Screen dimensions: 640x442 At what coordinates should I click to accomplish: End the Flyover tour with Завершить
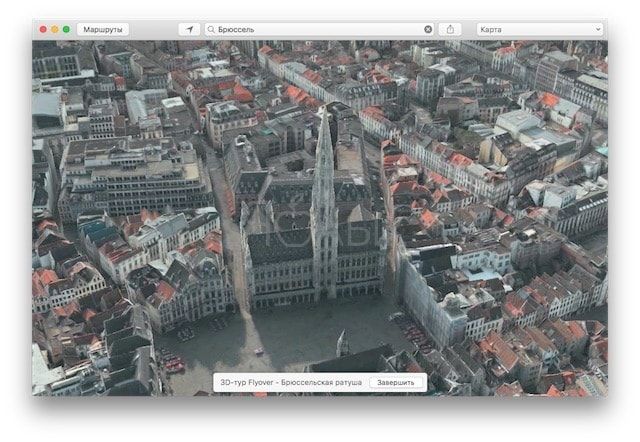[396, 382]
